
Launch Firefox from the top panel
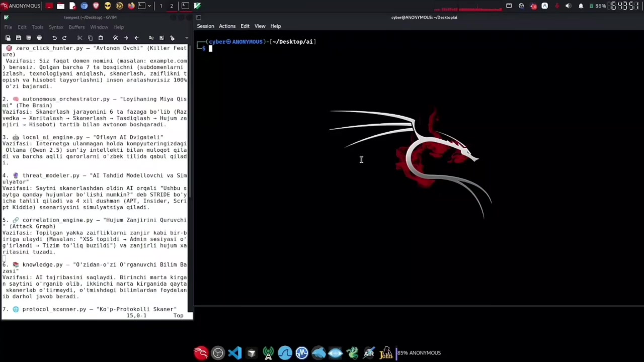point(131,6)
